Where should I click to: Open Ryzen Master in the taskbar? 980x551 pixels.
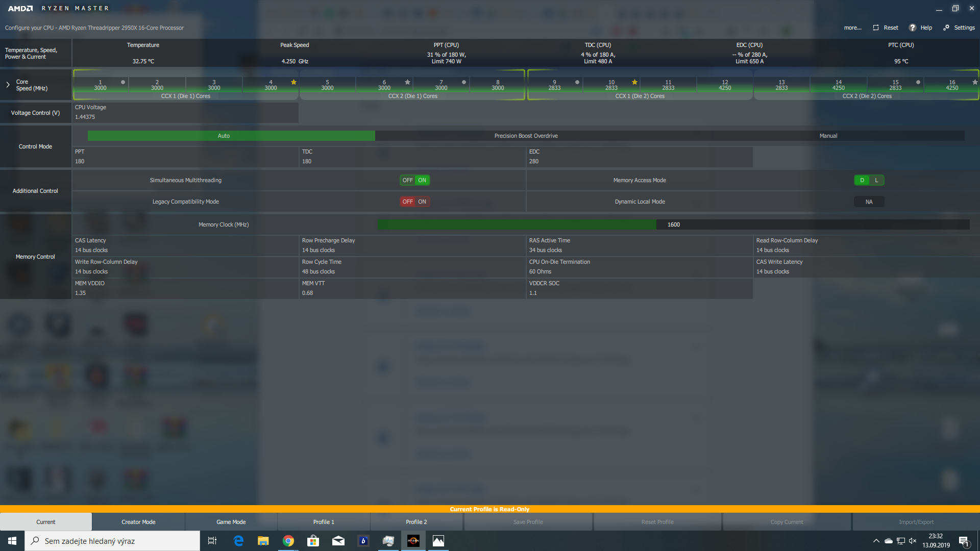pos(413,541)
